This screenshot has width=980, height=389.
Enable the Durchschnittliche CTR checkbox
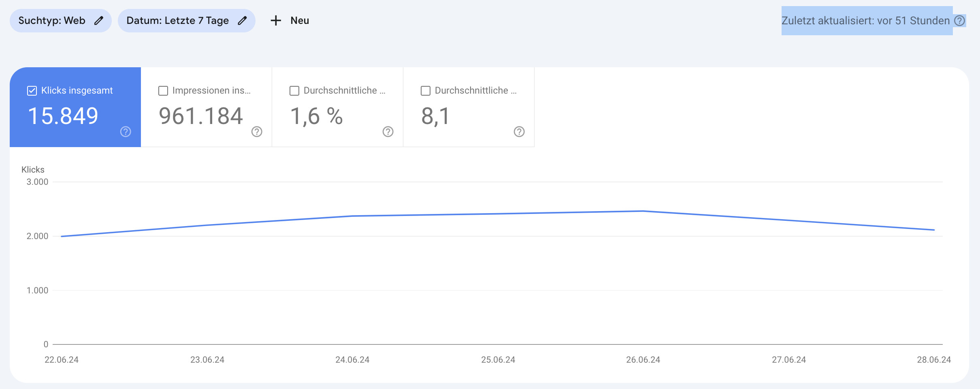tap(294, 91)
